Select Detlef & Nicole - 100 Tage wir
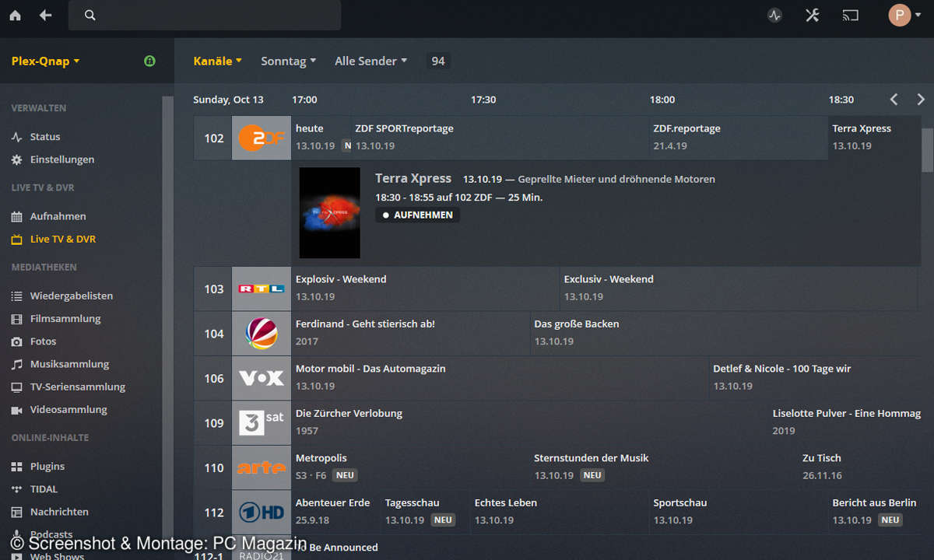The height and width of the screenshot is (560, 934). point(814,378)
